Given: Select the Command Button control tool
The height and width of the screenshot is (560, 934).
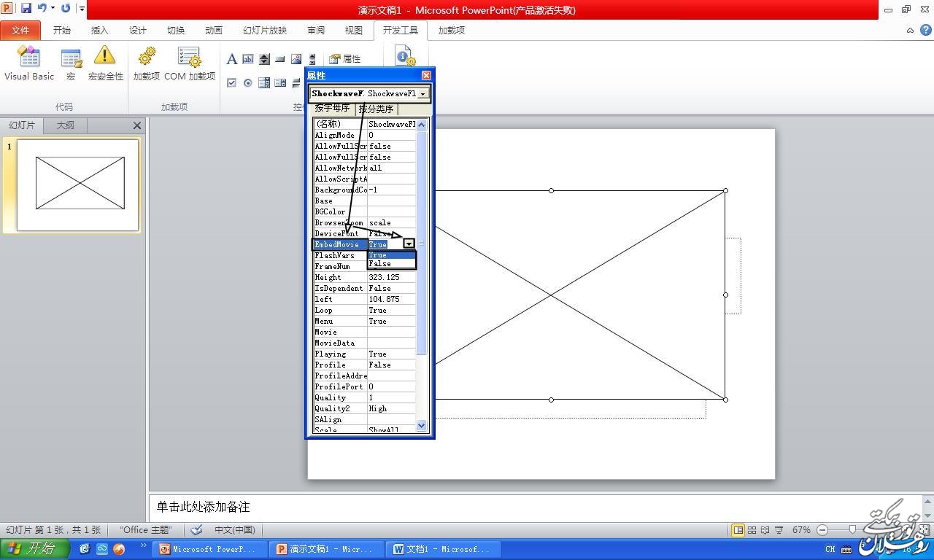Looking at the screenshot, I should pyautogui.click(x=280, y=59).
